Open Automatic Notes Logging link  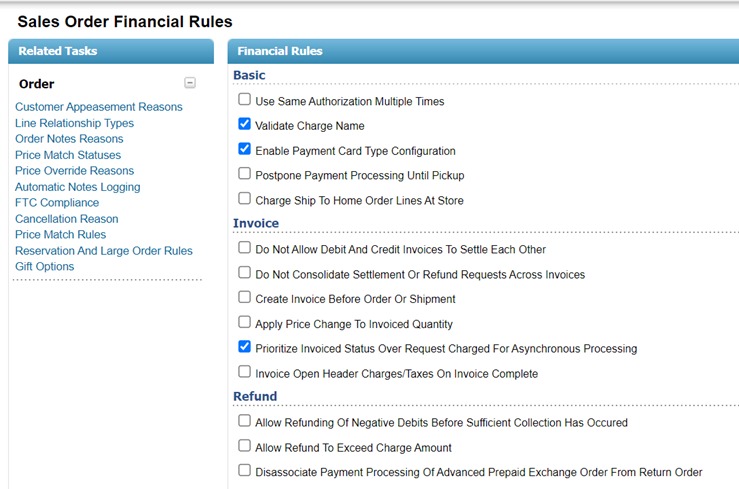point(78,187)
